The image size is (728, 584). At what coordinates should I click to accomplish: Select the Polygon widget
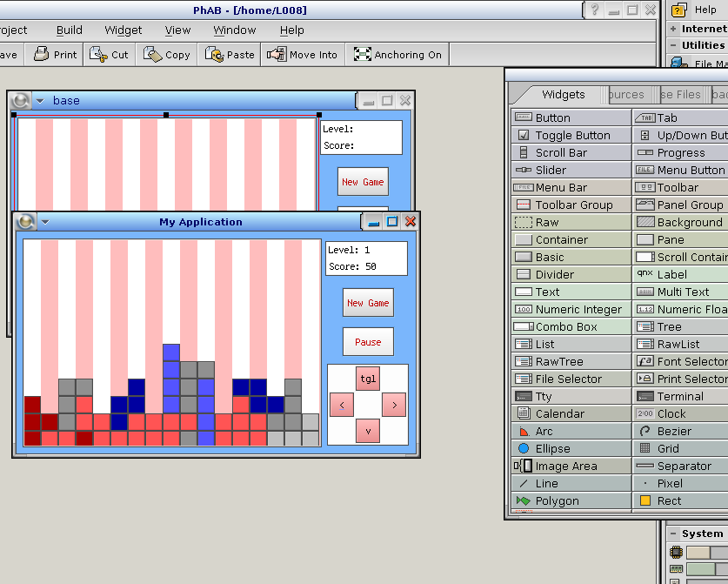(x=571, y=500)
